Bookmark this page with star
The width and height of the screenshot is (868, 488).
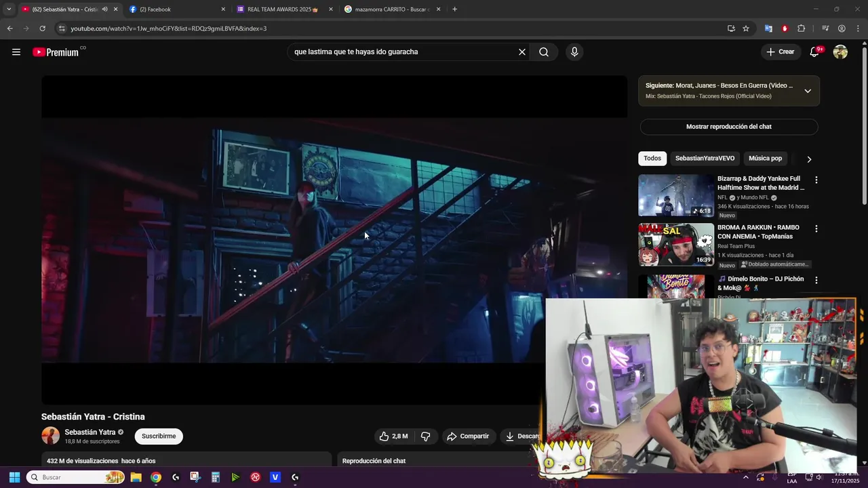tap(746, 28)
